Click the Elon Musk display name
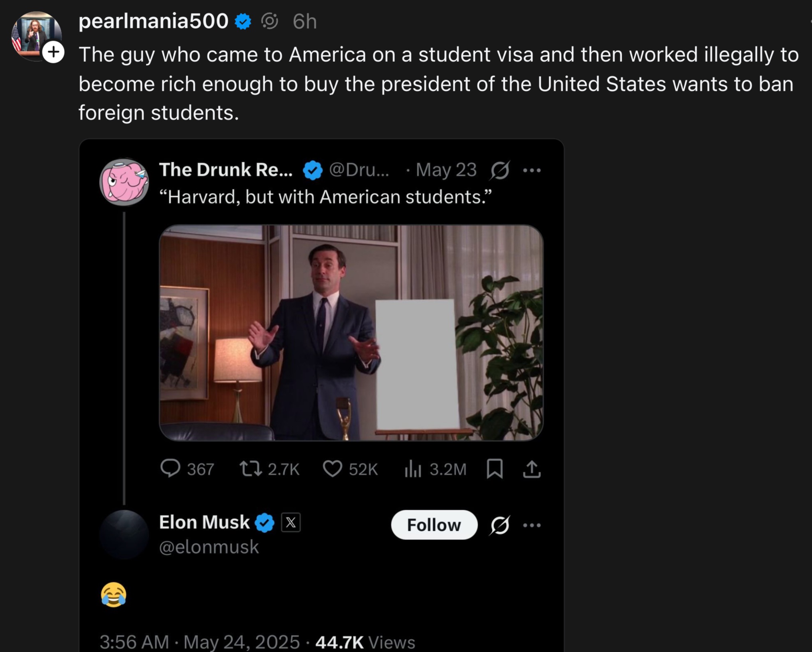This screenshot has height=652, width=812. 204,522
